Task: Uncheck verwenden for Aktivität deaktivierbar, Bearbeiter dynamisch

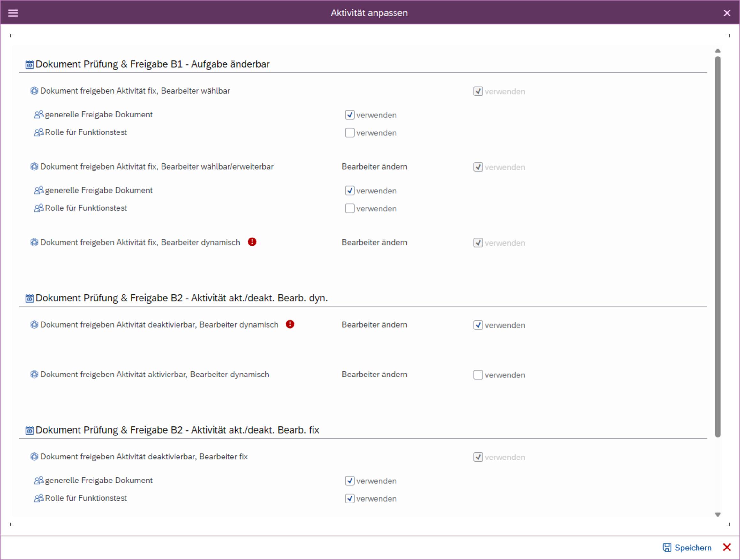Action: (478, 325)
